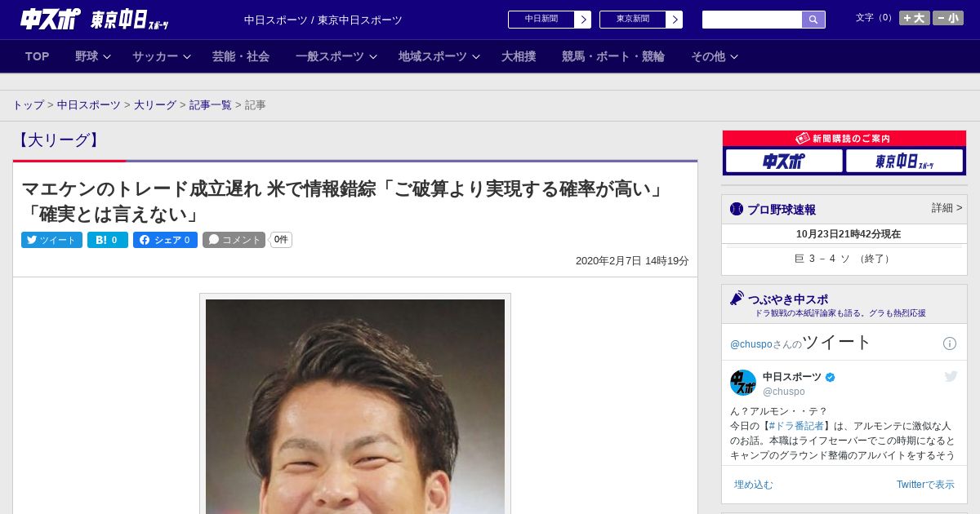Open the コメント button
The image size is (980, 514).
(x=234, y=240)
